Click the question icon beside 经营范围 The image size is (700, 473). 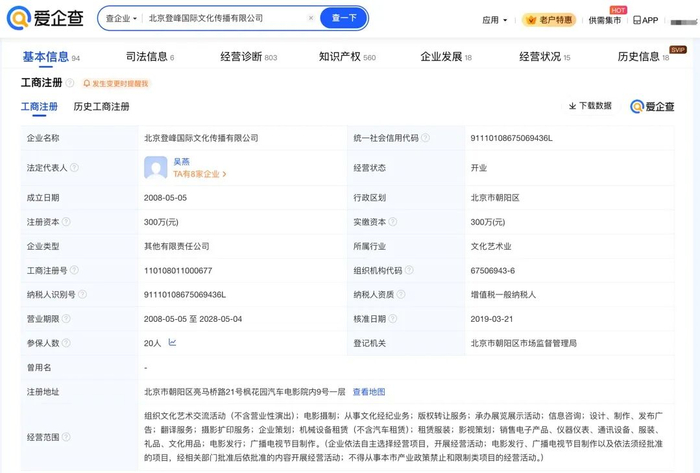coord(66,436)
